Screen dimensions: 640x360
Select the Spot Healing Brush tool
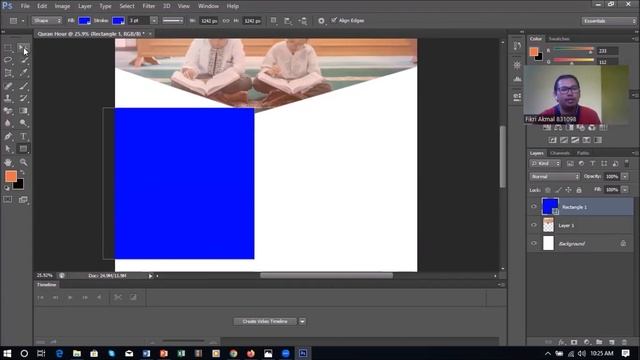pos(8,86)
